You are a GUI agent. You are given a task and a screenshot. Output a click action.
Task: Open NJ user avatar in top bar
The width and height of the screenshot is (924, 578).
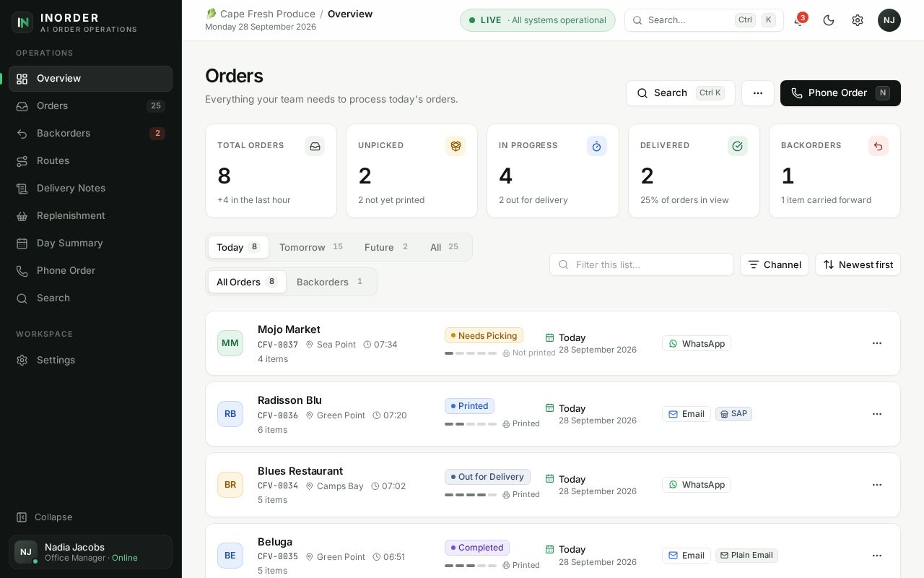(889, 20)
